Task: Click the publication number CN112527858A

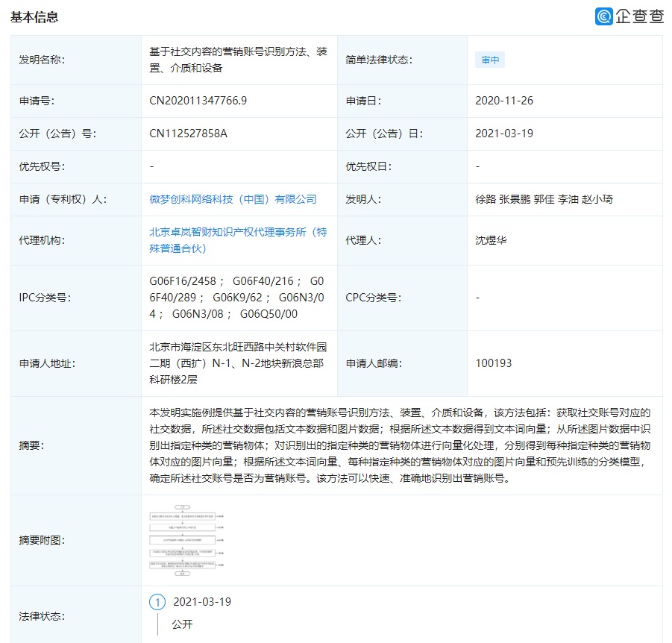Action: click(189, 134)
